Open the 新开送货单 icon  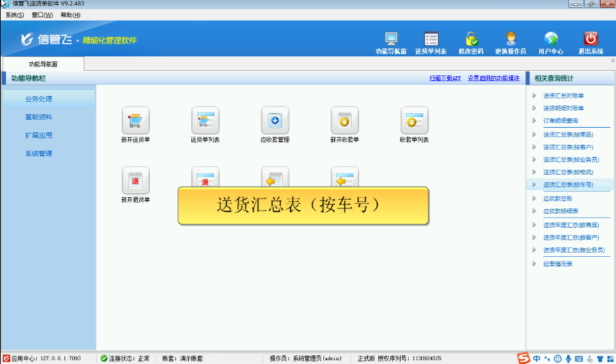(135, 120)
